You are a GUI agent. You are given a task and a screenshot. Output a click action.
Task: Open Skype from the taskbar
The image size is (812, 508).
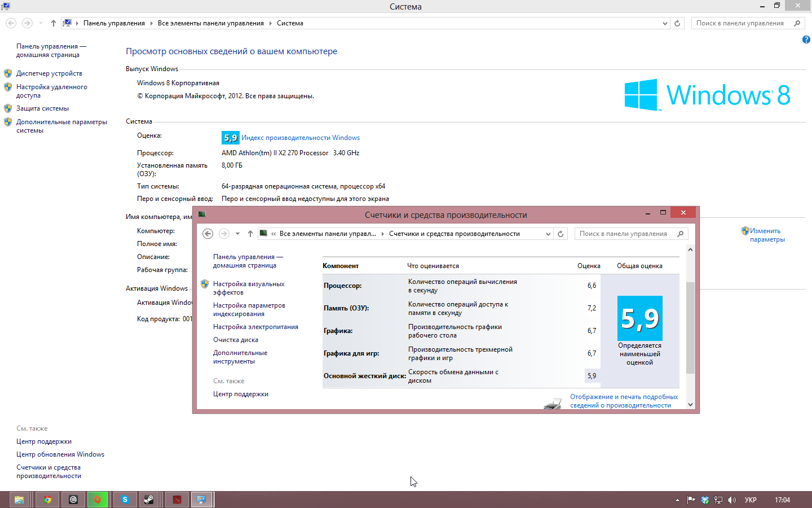[x=125, y=500]
